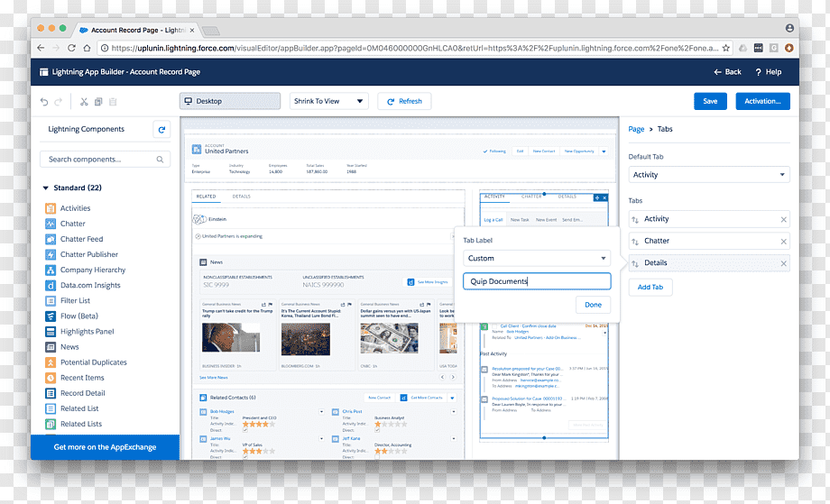This screenshot has width=830, height=504.
Task: Click the reorder handle for Chatter tab
Action: pos(635,242)
